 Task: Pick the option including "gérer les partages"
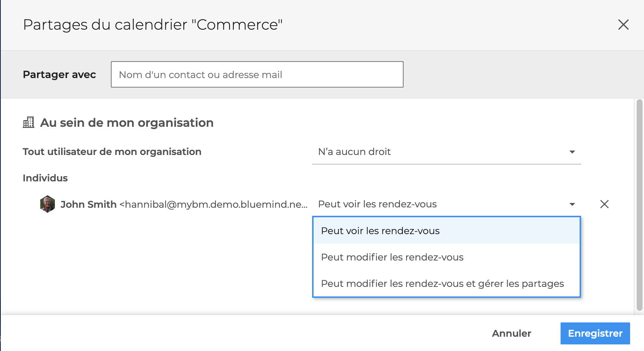click(442, 284)
